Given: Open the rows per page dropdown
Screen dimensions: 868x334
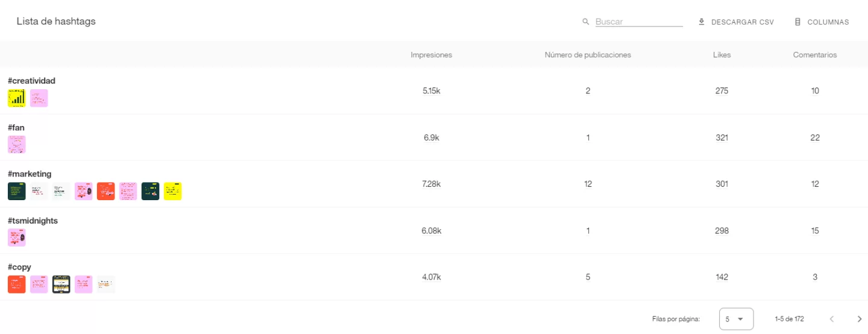Looking at the screenshot, I should (x=736, y=319).
